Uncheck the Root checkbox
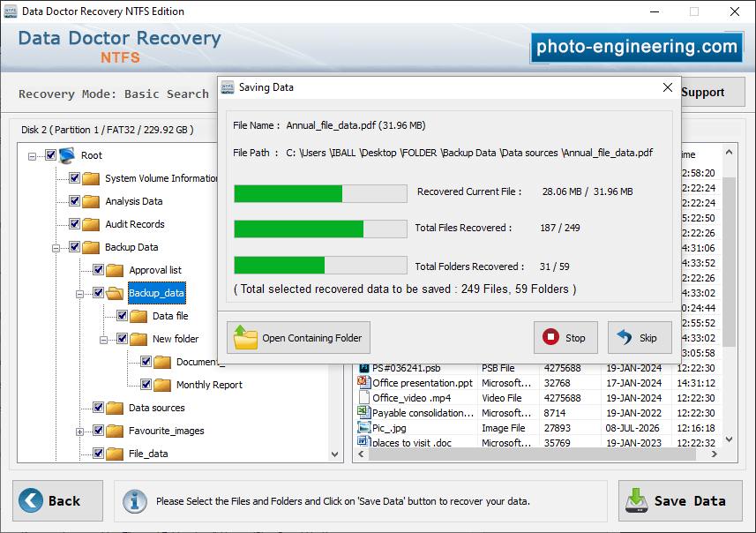756x533 pixels. click(x=50, y=155)
